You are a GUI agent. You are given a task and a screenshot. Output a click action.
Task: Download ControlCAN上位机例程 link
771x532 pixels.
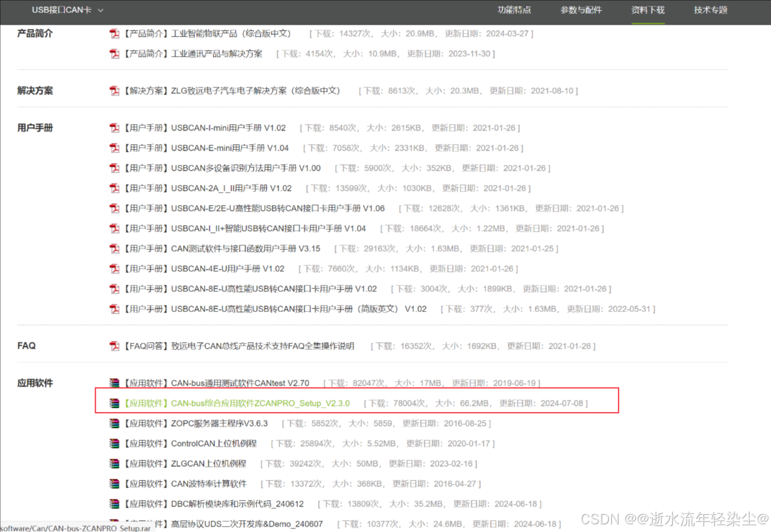(190, 444)
